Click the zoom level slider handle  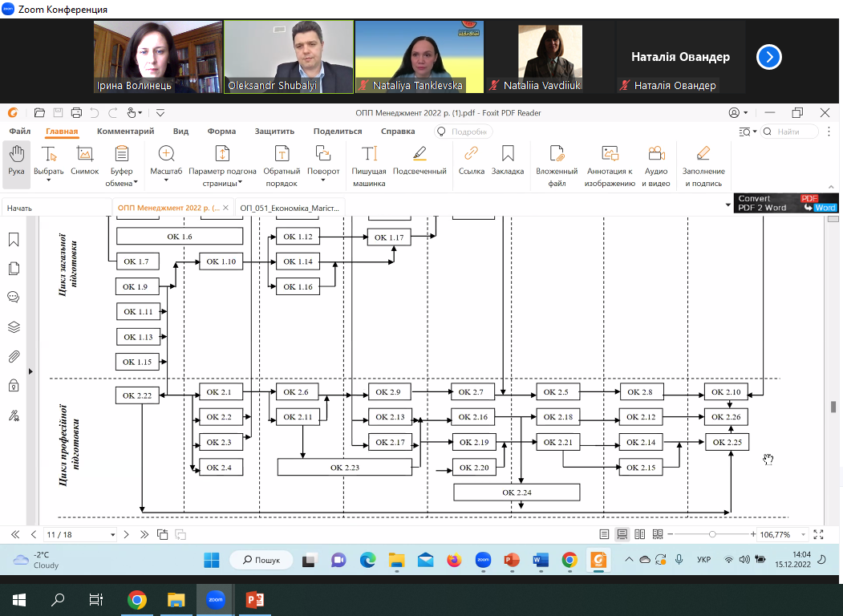pyautogui.click(x=712, y=534)
